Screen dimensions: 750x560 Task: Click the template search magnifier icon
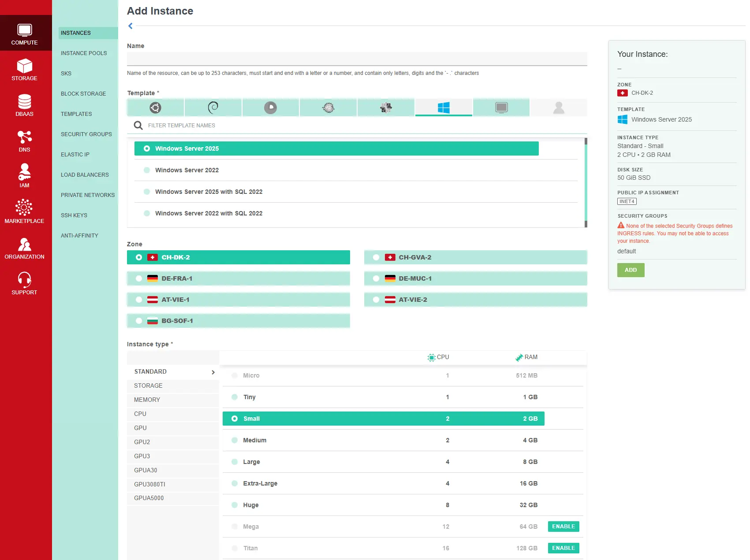coord(138,126)
